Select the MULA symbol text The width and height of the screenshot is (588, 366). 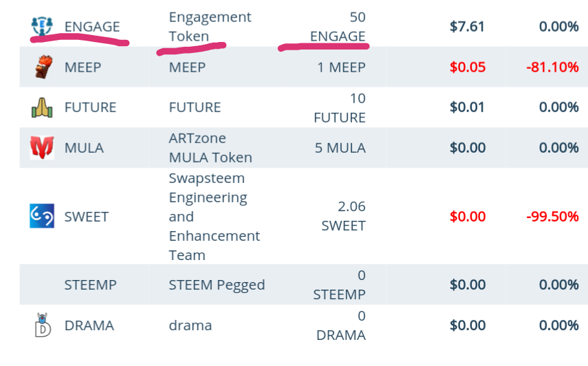pyautogui.click(x=84, y=148)
